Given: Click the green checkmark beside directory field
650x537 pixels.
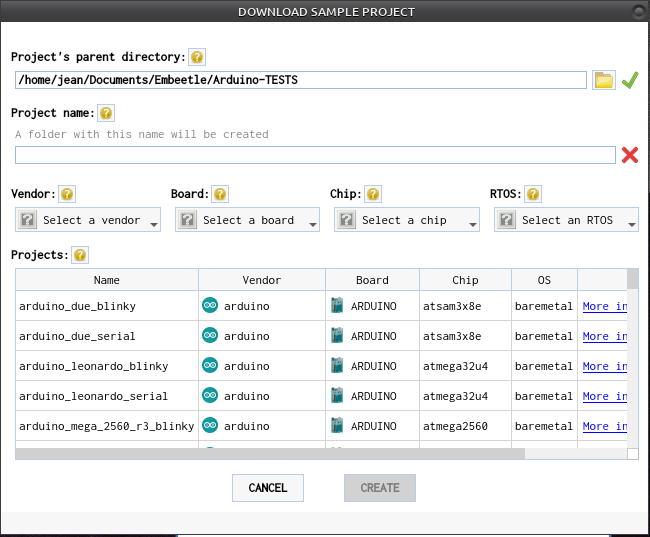Looking at the screenshot, I should (630, 80).
